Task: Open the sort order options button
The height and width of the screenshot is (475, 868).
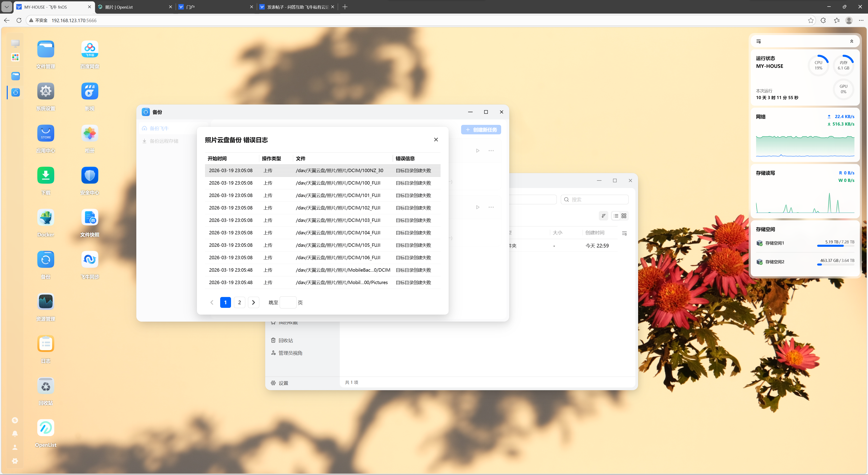Action: click(x=604, y=216)
